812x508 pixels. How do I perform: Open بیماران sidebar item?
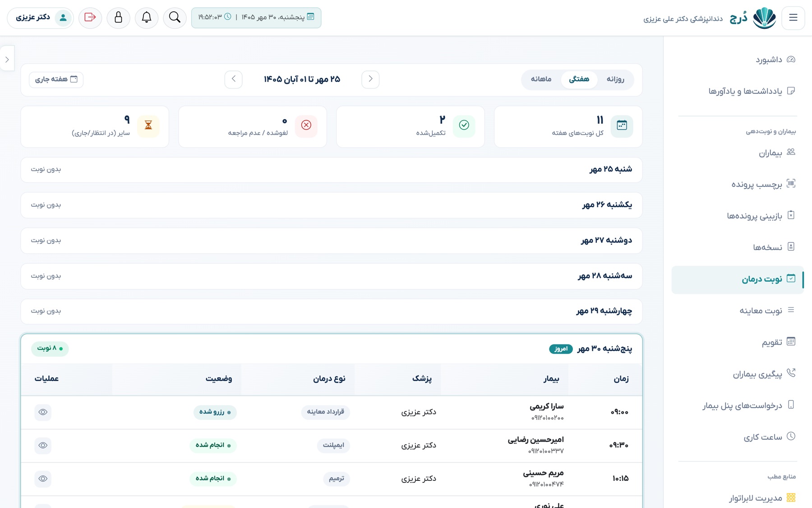pos(737,153)
